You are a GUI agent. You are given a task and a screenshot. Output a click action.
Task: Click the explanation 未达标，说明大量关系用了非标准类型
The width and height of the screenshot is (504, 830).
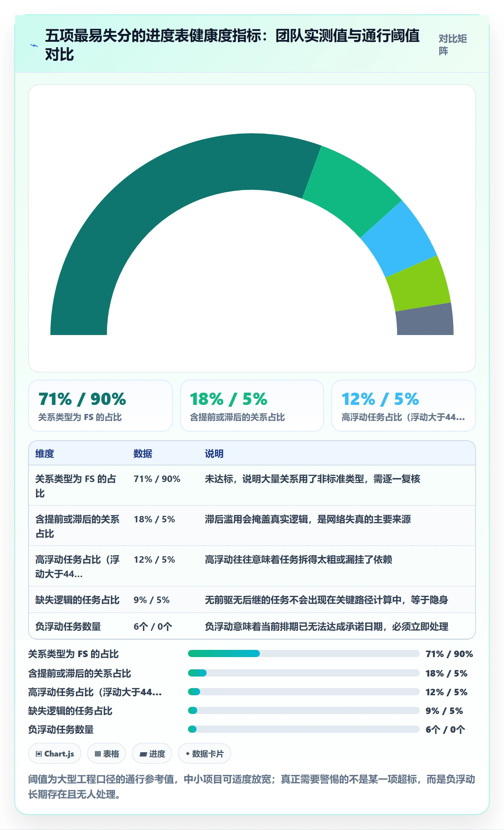coord(284,479)
